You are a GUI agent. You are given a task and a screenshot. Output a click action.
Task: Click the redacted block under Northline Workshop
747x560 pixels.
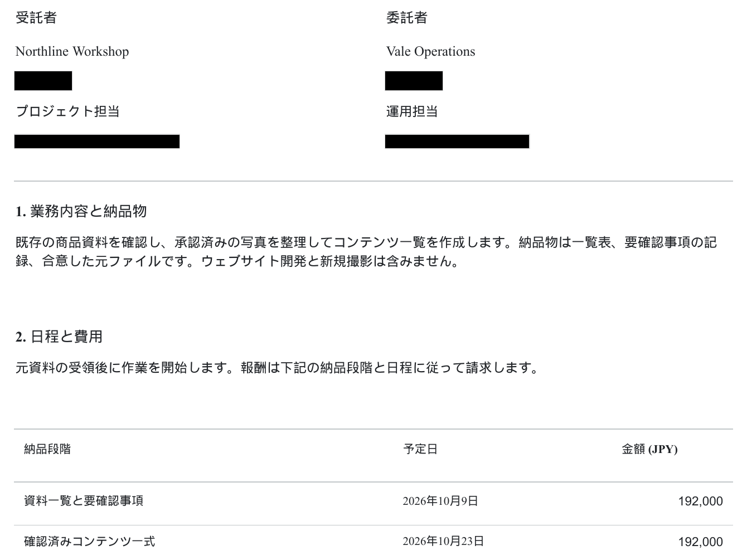click(43, 81)
